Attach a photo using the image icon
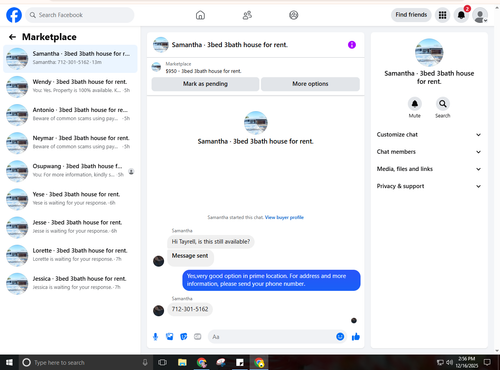The width and height of the screenshot is (500, 370). point(170,337)
